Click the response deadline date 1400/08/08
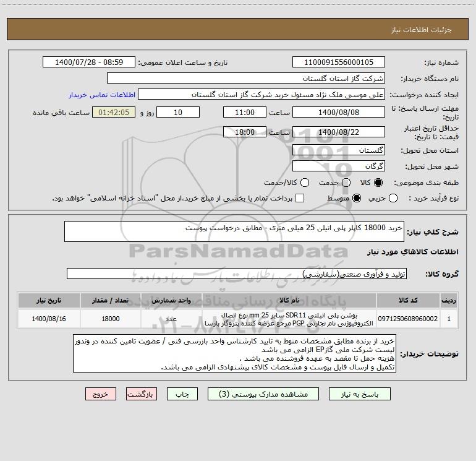The image size is (476, 461). [339, 112]
